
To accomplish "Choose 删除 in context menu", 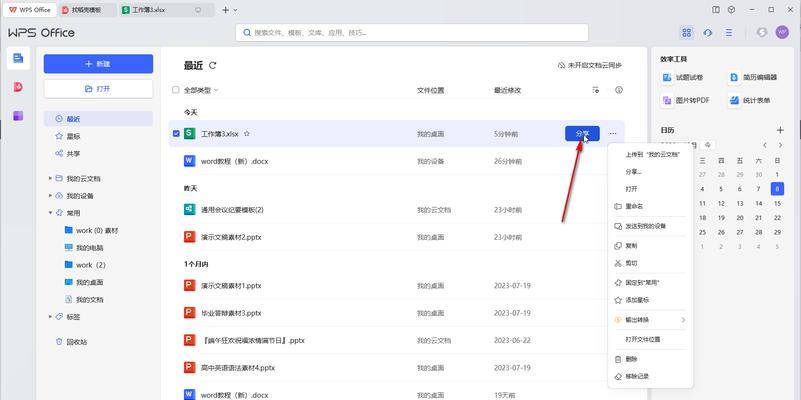I will (x=650, y=359).
